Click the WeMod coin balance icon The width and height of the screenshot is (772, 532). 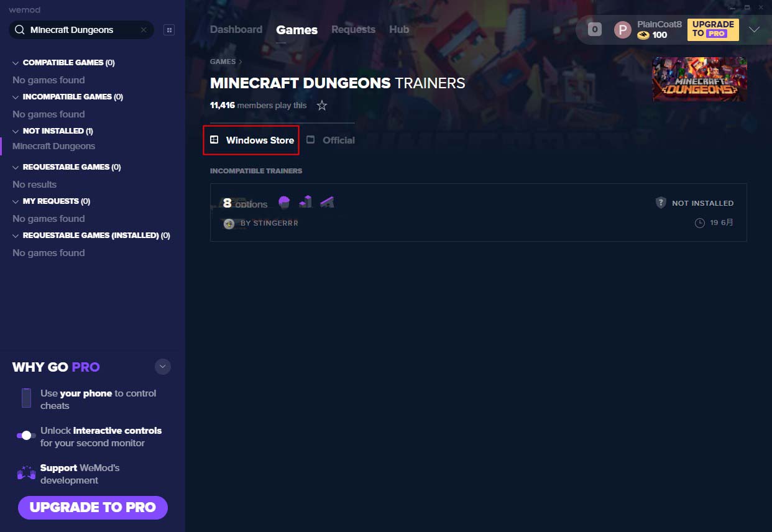tap(643, 35)
